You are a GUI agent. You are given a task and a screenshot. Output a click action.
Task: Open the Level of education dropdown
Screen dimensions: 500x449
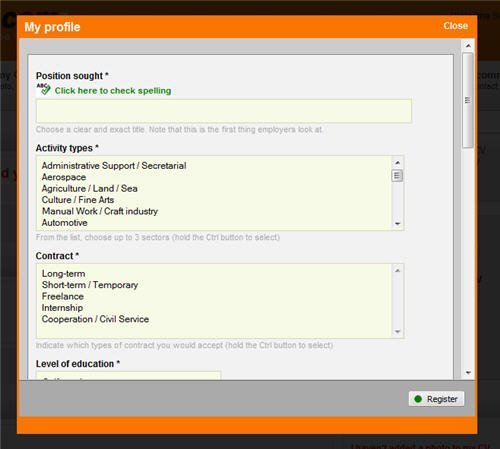(128, 375)
